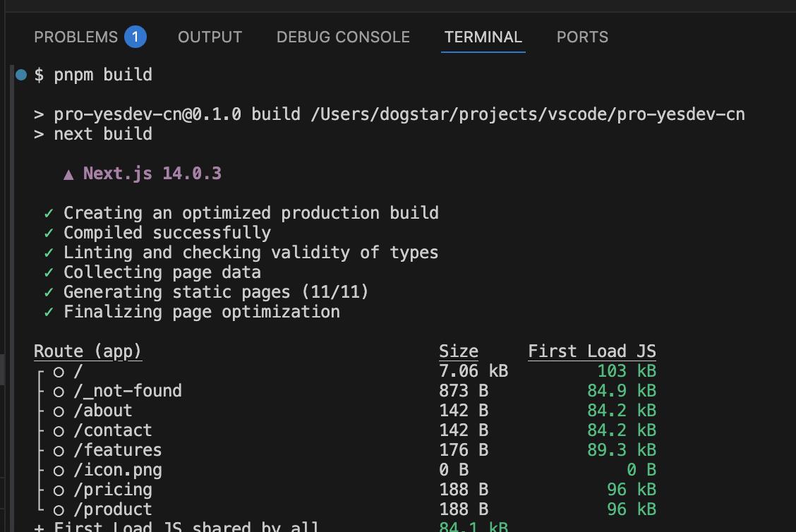Screen dimensions: 796x532
Task: Click the '103 kB' first load value
Action: 627,371
